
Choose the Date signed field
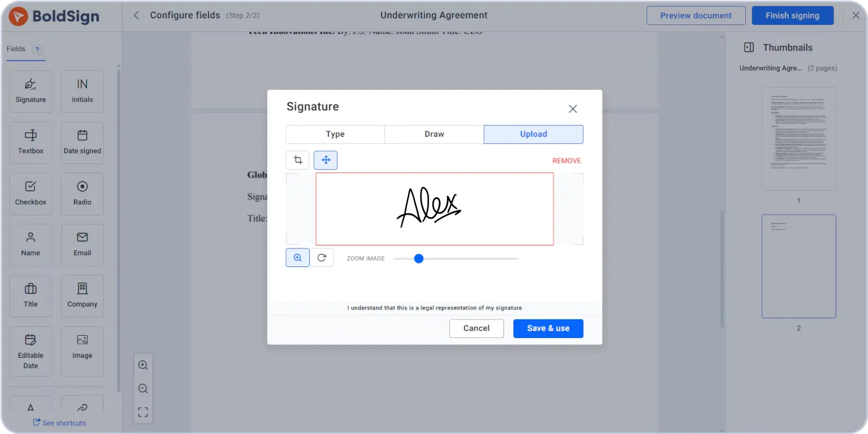click(82, 143)
